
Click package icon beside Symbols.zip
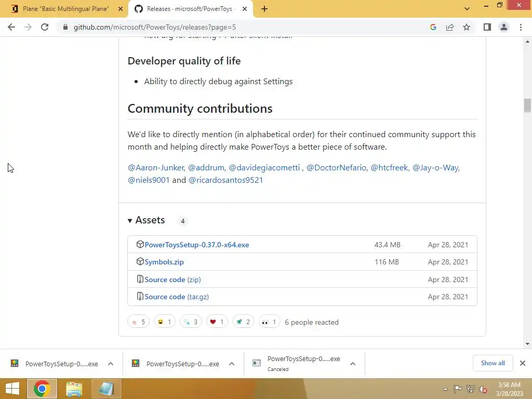(x=140, y=262)
